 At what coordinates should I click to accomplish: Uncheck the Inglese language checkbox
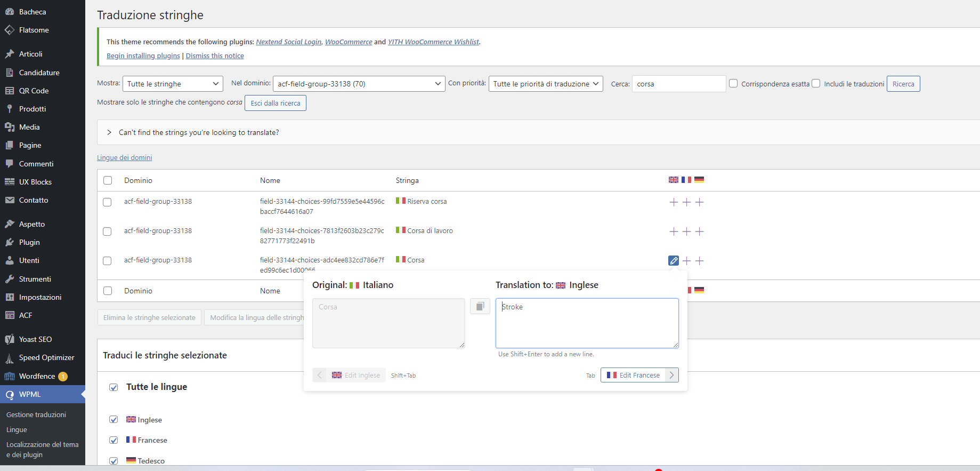click(114, 419)
